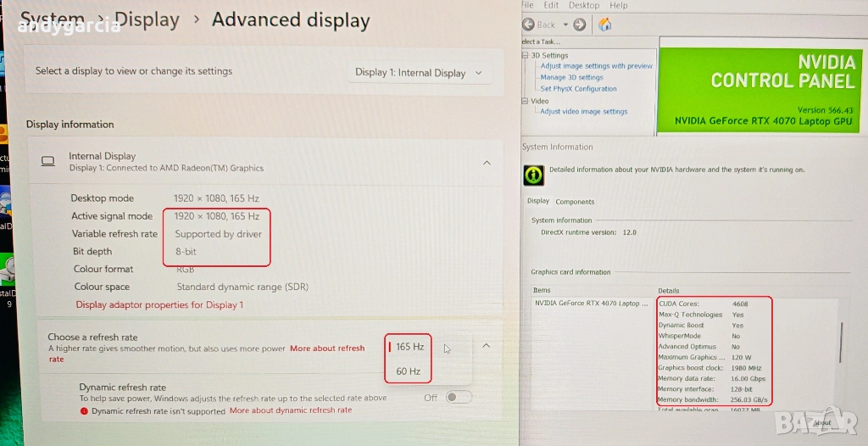Click the Bit depth 8-bit value
The width and height of the screenshot is (868, 446).
click(186, 252)
